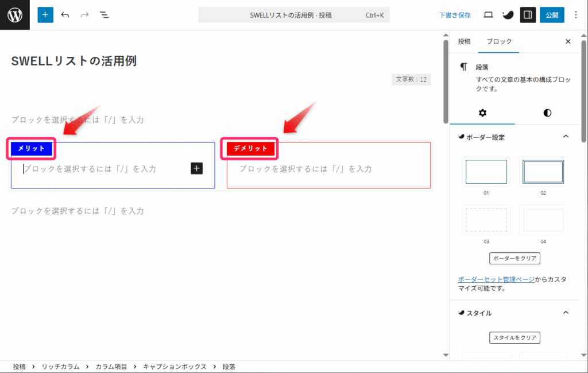The width and height of the screenshot is (588, 373).
Task: Click the blue メリット caption label
Action: point(32,148)
